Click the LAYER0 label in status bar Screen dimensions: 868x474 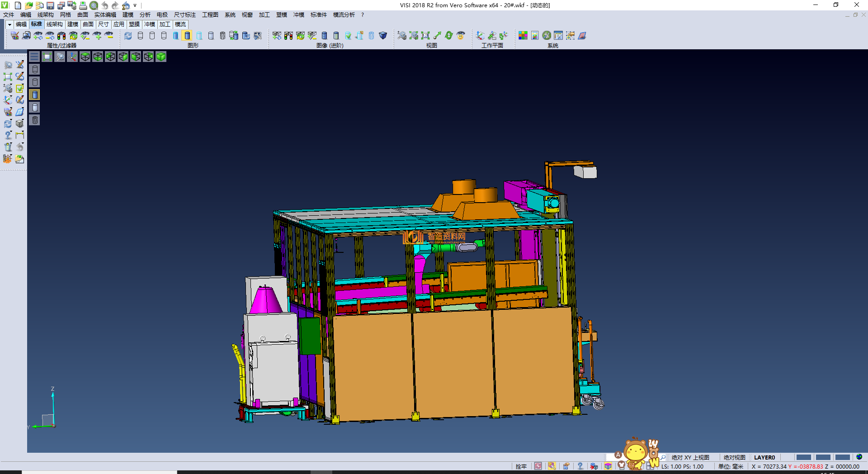764,457
